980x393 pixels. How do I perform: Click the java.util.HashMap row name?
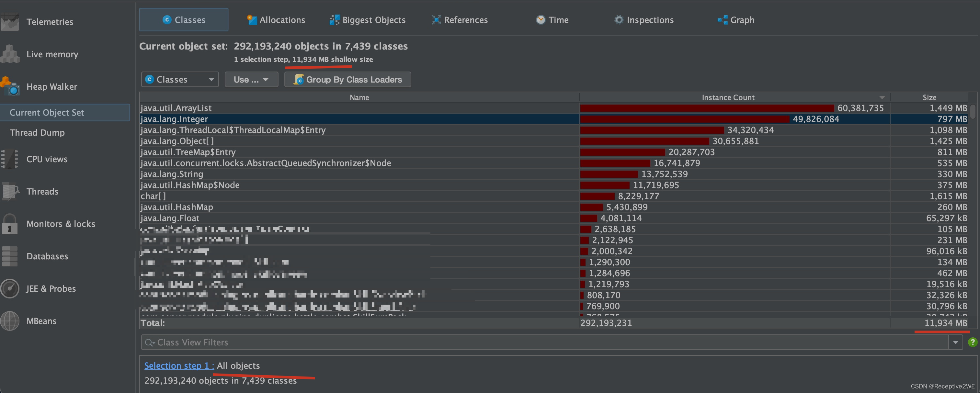point(177,207)
